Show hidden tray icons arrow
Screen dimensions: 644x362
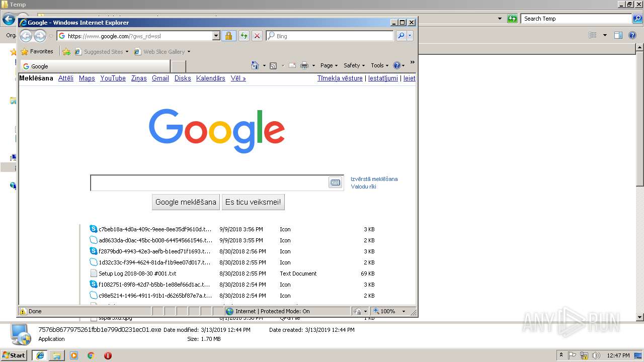coord(561,355)
